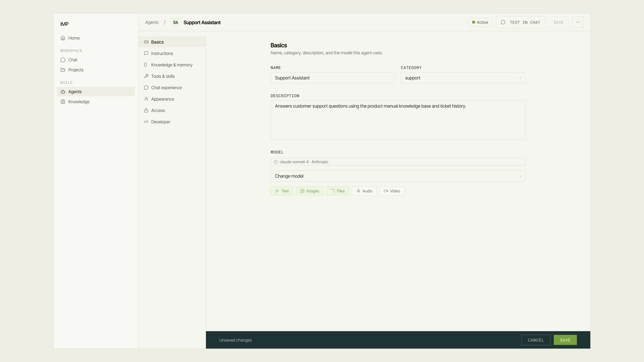Click the Test in Chat button
Screen dimensions: 644x362
point(521,22)
